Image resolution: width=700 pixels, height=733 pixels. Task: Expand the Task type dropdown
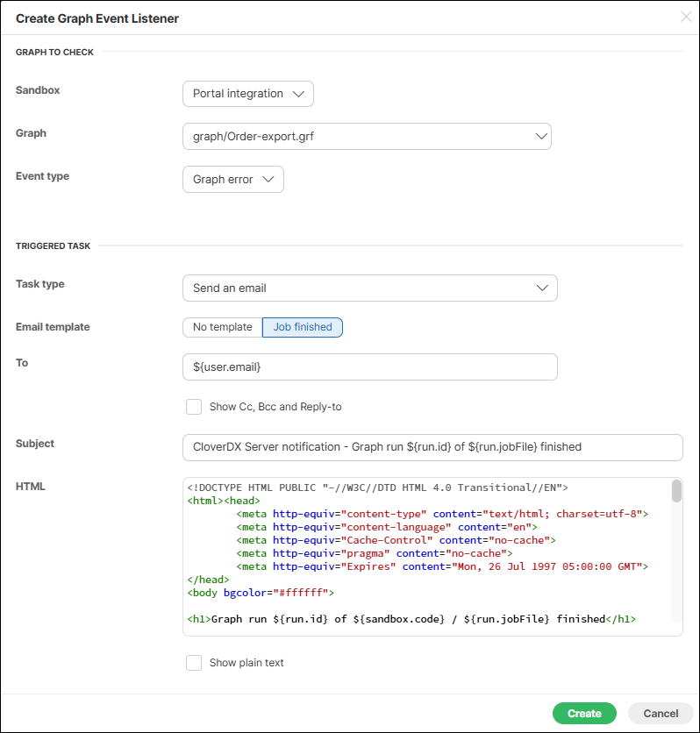368,288
